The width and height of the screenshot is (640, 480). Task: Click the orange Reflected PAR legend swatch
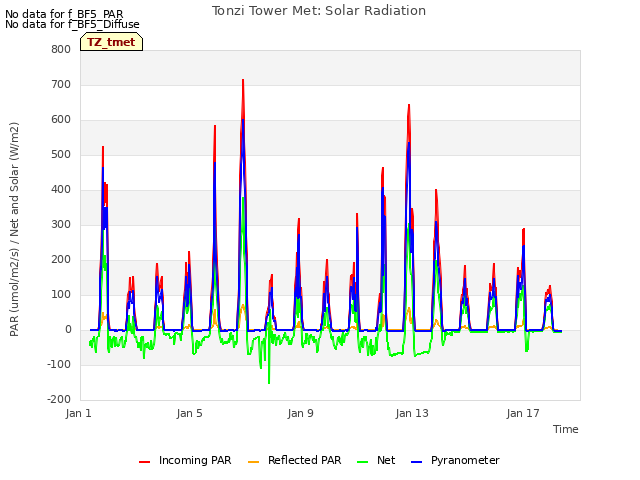253,462
